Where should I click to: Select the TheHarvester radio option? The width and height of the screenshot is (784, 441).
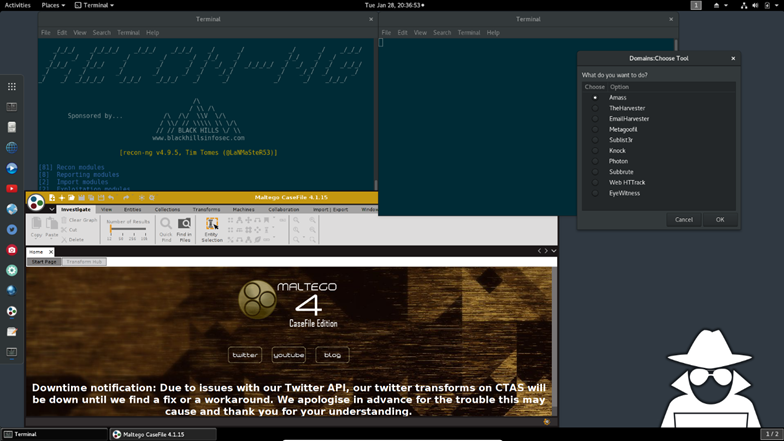coord(595,108)
